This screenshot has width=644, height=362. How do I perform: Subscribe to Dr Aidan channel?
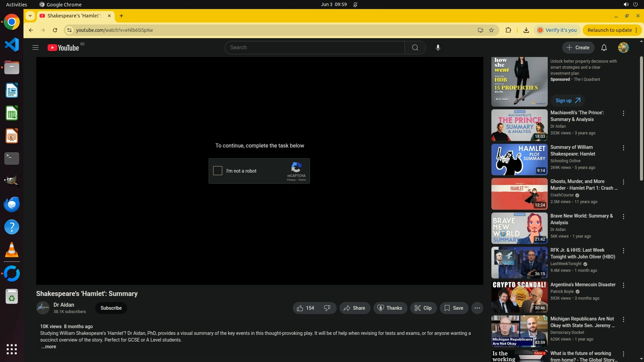pyautogui.click(x=111, y=308)
